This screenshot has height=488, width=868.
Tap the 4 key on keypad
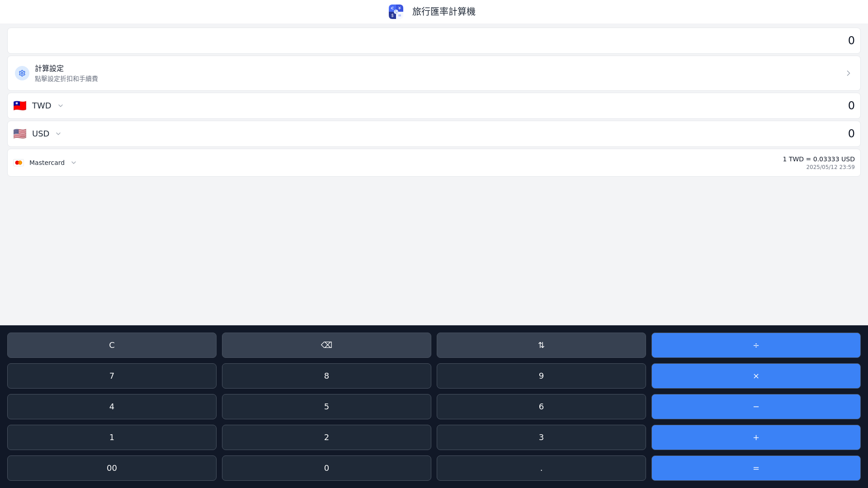[x=112, y=407]
